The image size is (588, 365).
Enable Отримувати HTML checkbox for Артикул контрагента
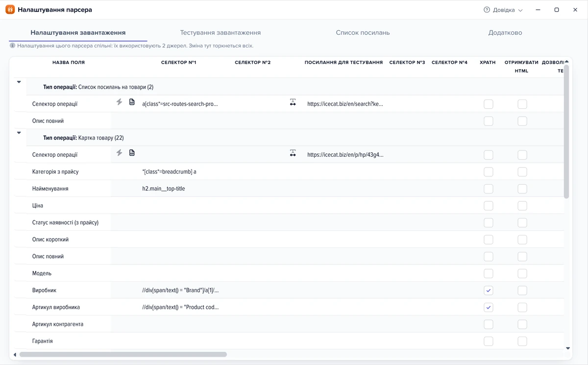pos(522,324)
